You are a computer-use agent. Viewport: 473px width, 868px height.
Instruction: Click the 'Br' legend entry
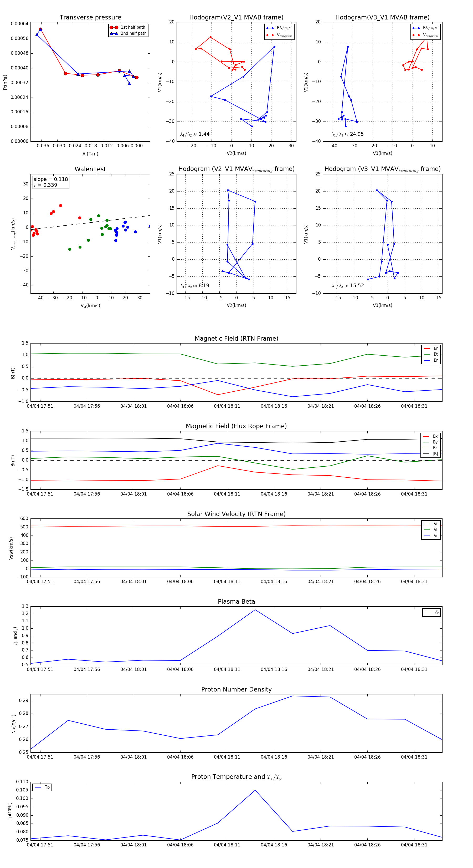(x=431, y=349)
